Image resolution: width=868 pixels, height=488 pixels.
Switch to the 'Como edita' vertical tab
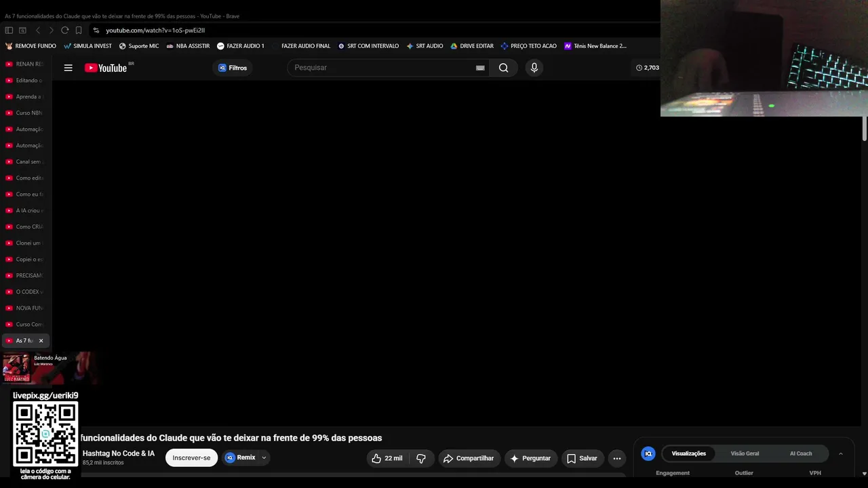pos(24,178)
